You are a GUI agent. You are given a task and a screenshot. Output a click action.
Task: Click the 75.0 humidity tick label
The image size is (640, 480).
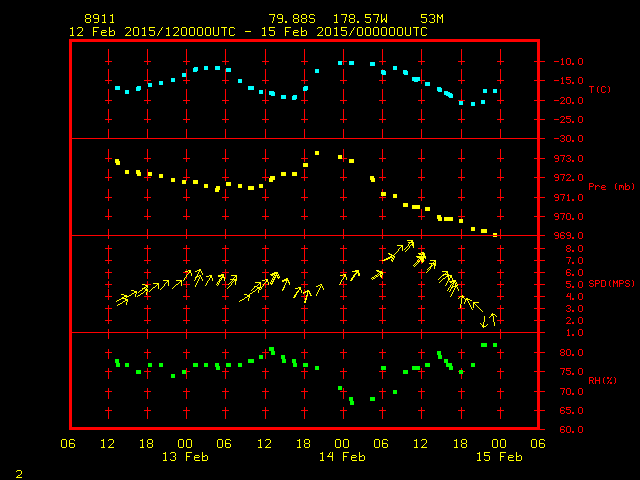pos(571,372)
